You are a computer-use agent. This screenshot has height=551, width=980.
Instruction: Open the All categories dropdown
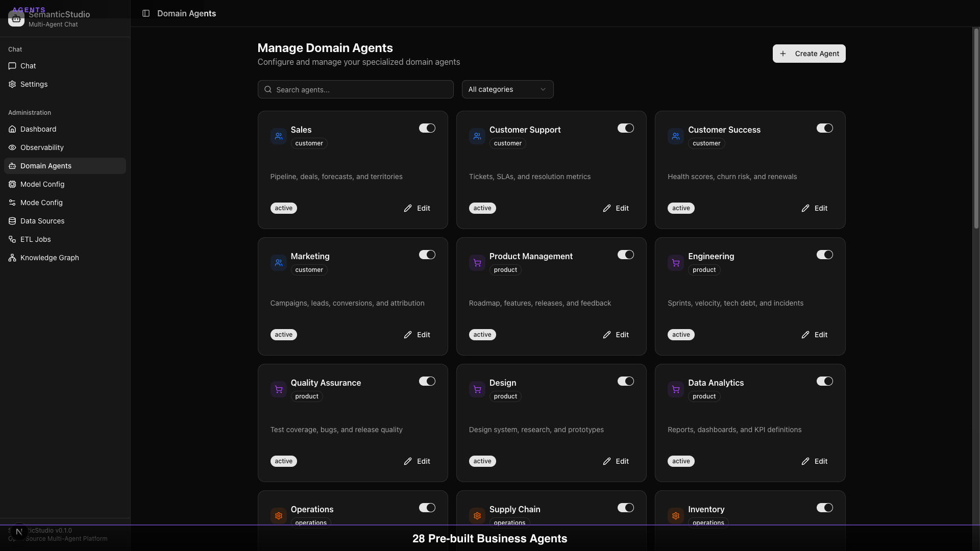point(507,89)
